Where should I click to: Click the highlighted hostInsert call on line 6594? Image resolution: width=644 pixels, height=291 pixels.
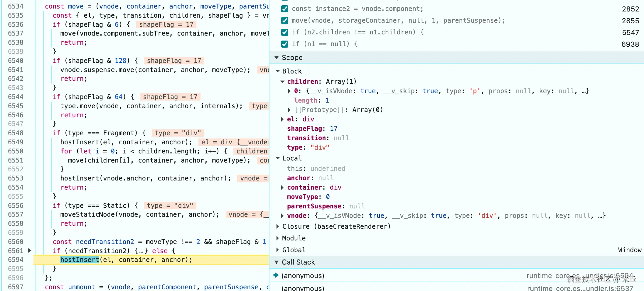pos(80,260)
